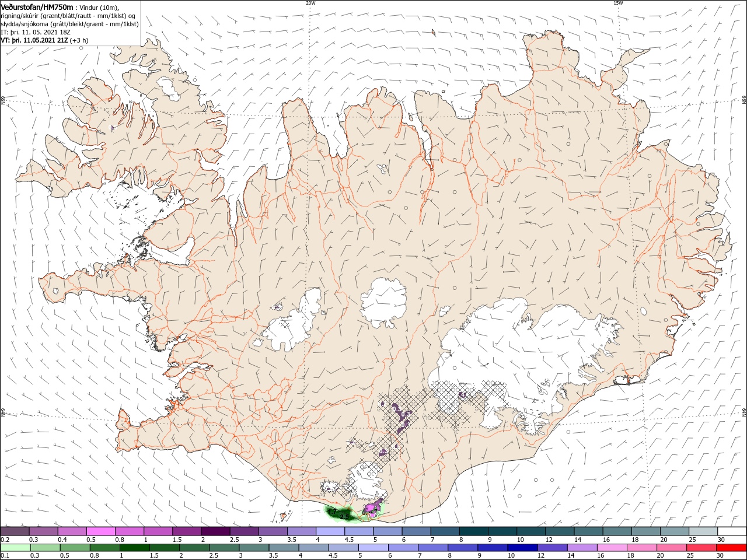Viewport: 747px width, 560px height.
Task: Select upper legend swatch between 3 and 3.5
Action: (273, 531)
